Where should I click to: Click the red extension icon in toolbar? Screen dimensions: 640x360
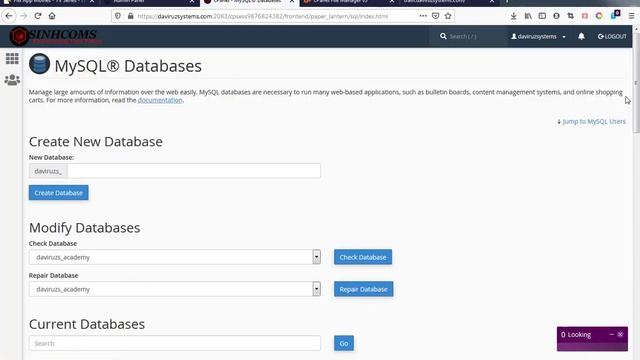tap(585, 16)
